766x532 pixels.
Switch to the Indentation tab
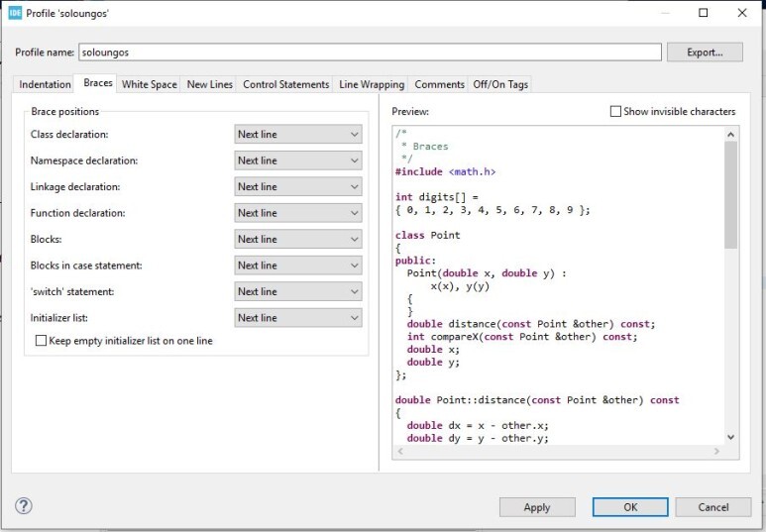click(45, 84)
